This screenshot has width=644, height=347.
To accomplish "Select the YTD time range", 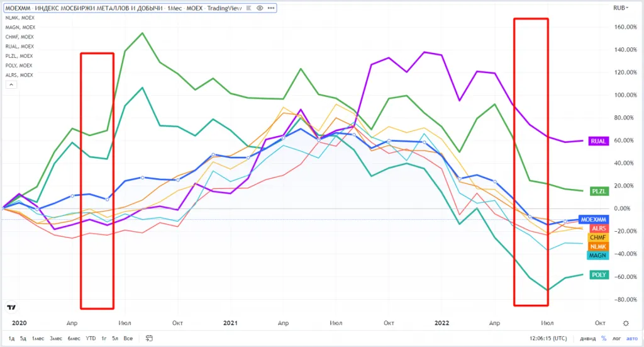I will (91, 338).
